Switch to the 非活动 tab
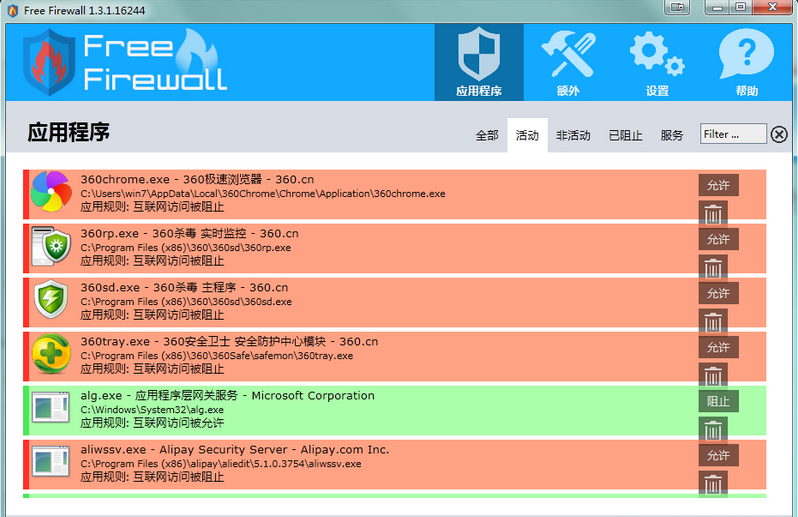The width and height of the screenshot is (798, 517). pyautogui.click(x=573, y=136)
